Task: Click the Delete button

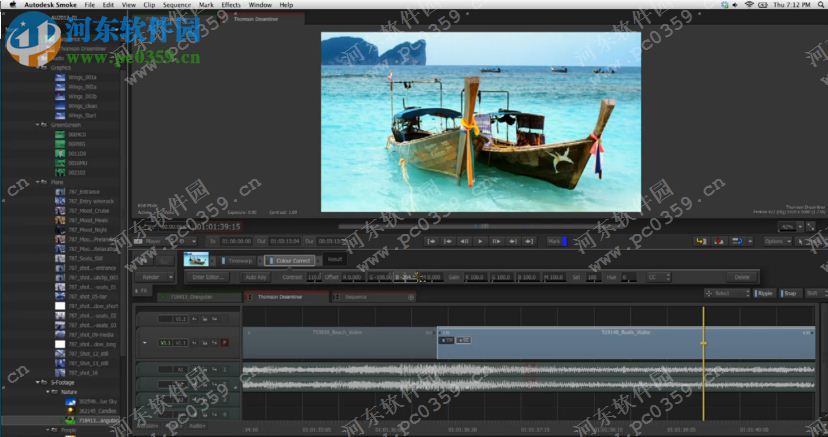Action: coord(741,277)
